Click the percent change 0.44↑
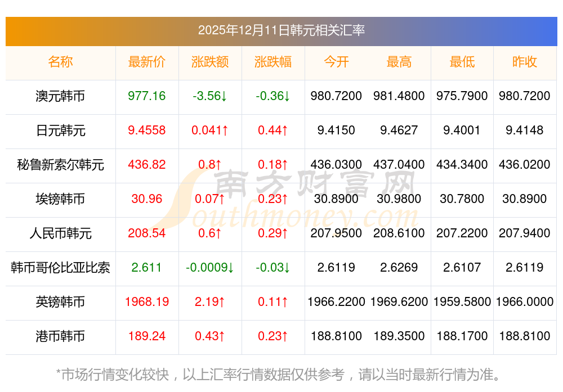563x392 pixels. pyautogui.click(x=273, y=130)
